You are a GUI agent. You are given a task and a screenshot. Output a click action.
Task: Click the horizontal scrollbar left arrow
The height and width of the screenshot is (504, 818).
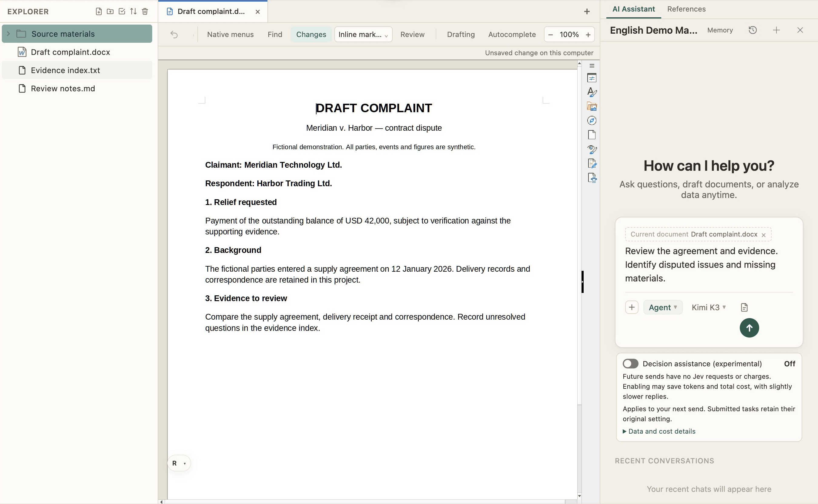pyautogui.click(x=162, y=502)
